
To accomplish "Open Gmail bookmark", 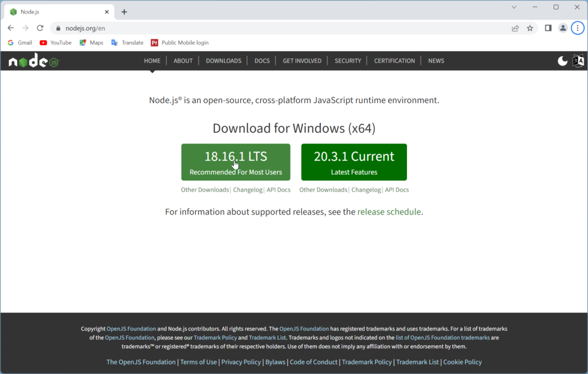I will [20, 42].
